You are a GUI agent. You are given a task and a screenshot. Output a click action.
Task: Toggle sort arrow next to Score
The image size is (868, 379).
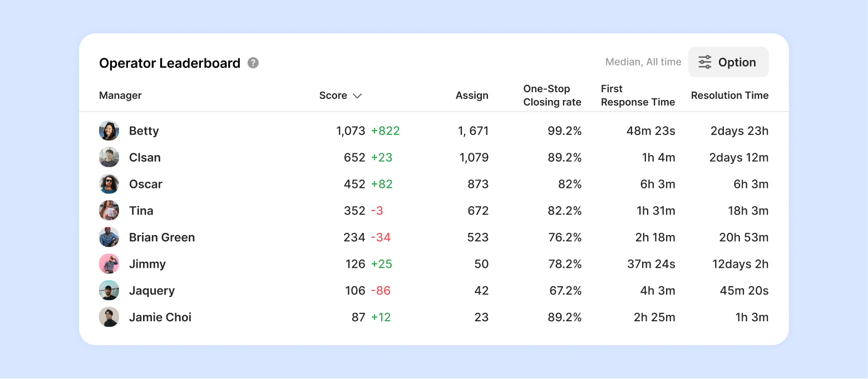click(357, 96)
